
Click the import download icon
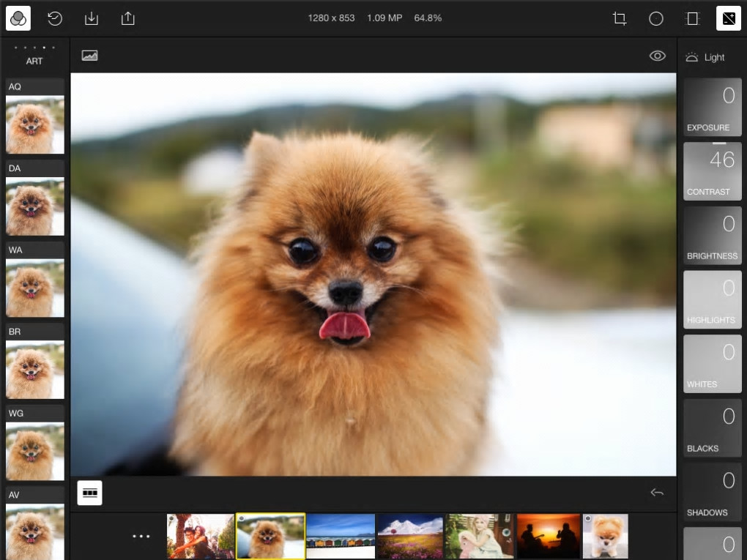click(92, 18)
